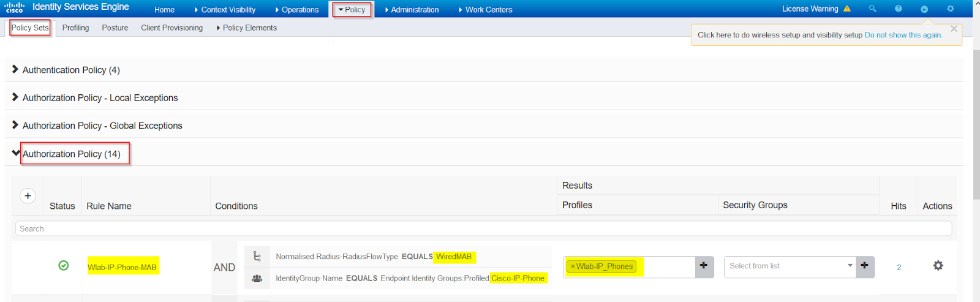Switch to Profiling tab
Viewport: 980px width, 302px height.
click(75, 28)
